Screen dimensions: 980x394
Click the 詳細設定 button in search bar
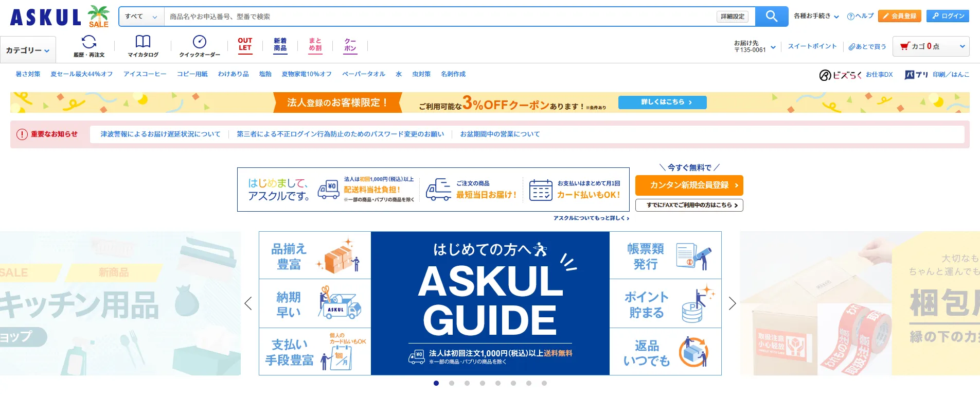pyautogui.click(x=733, y=16)
